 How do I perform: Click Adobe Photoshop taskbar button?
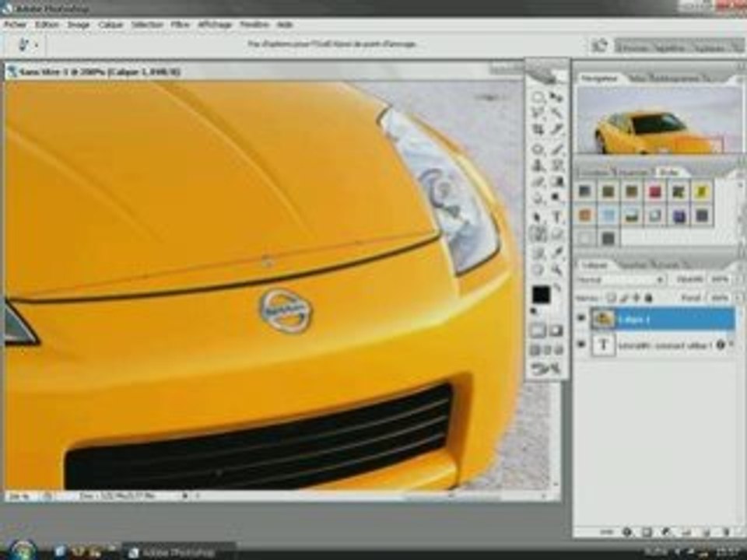pyautogui.click(x=177, y=552)
